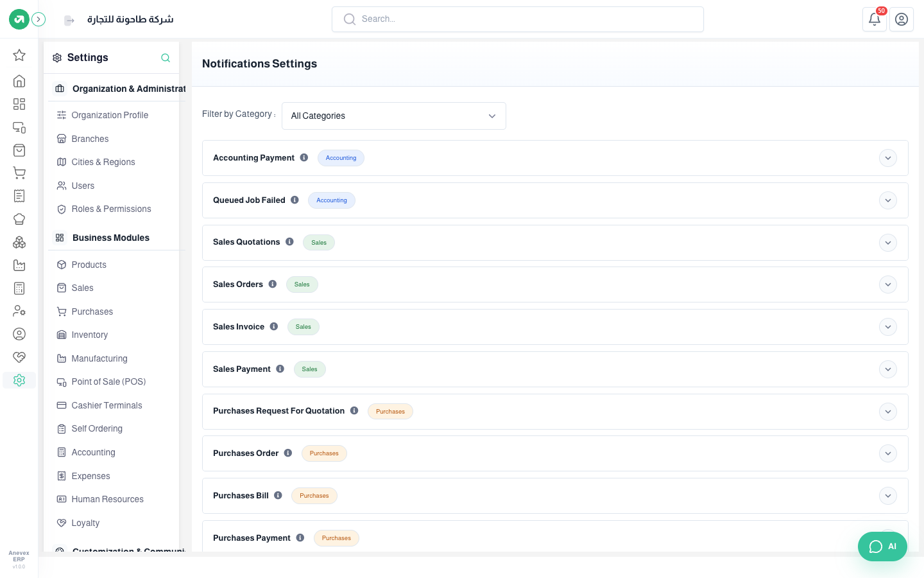The image size is (924, 578).
Task: Open the Filter by Category dropdown
Action: click(394, 116)
